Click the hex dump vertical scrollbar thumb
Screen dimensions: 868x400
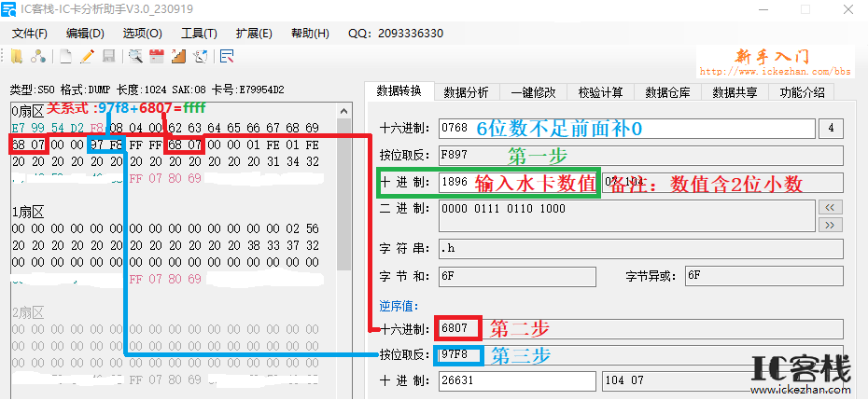click(344, 194)
